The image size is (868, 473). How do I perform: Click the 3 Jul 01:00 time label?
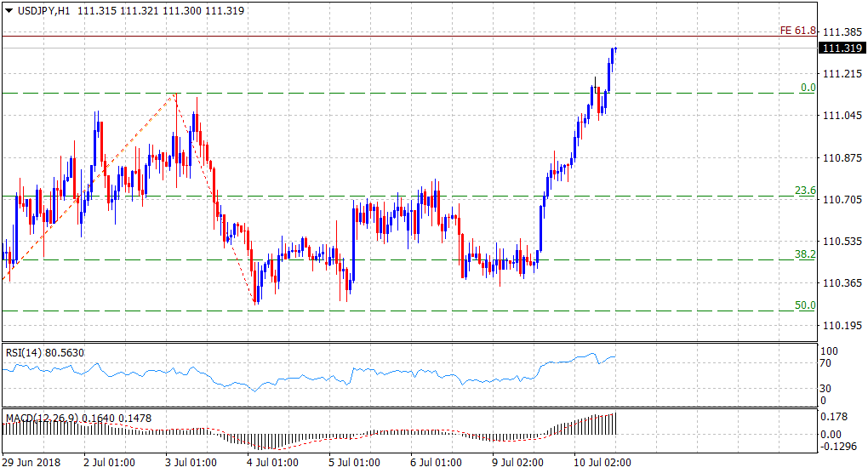(192, 462)
